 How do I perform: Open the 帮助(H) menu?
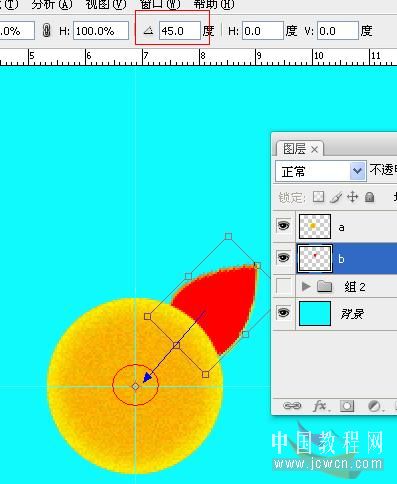click(x=214, y=4)
